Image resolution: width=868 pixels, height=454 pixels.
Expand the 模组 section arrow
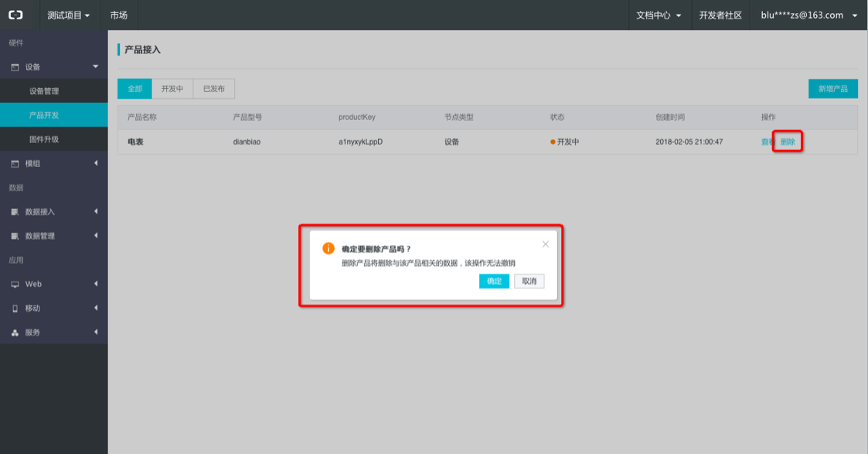tap(96, 162)
